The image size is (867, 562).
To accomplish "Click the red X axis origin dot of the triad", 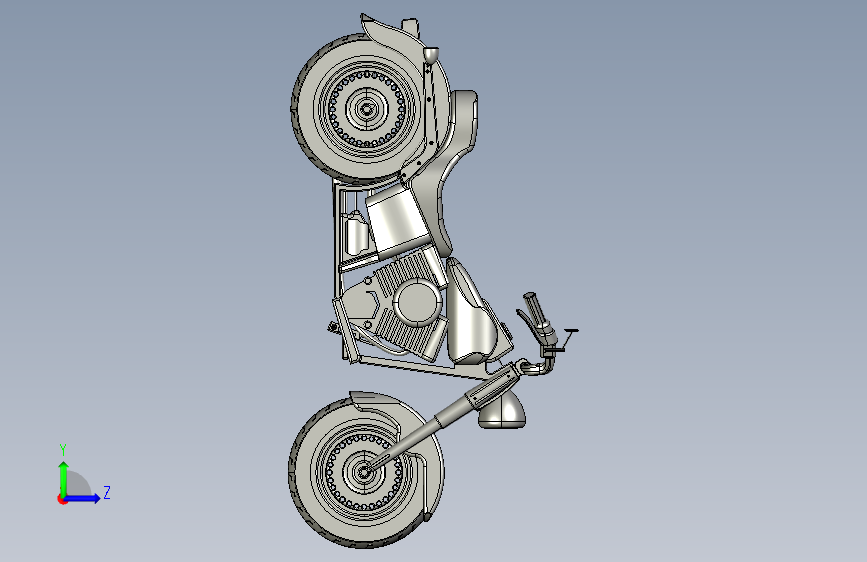I will pyautogui.click(x=62, y=499).
